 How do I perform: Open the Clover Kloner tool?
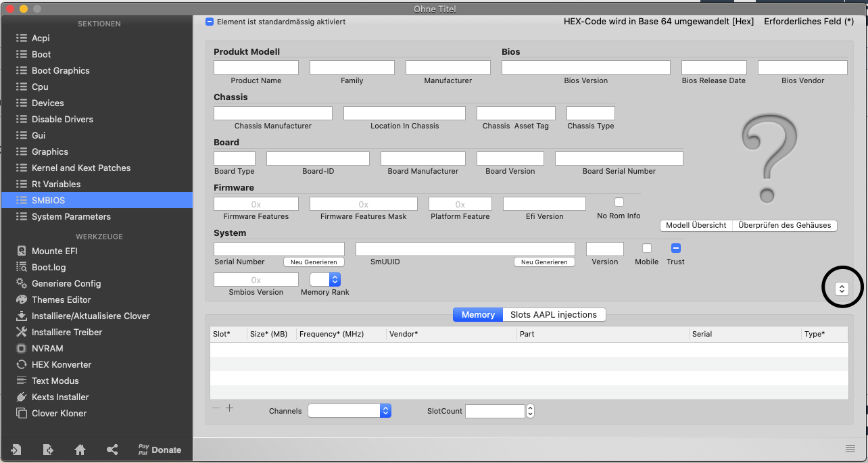coord(59,413)
